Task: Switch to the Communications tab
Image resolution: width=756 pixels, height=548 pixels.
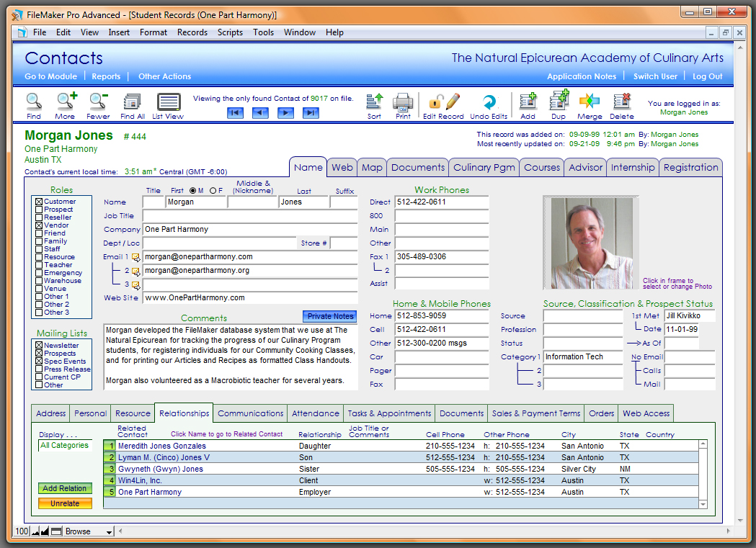Action: tap(250, 413)
